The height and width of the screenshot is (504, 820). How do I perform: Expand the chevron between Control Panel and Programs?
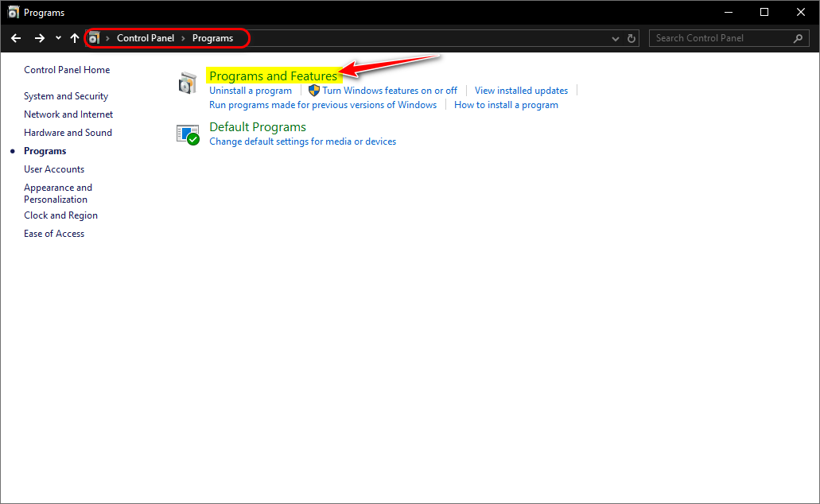(x=184, y=38)
